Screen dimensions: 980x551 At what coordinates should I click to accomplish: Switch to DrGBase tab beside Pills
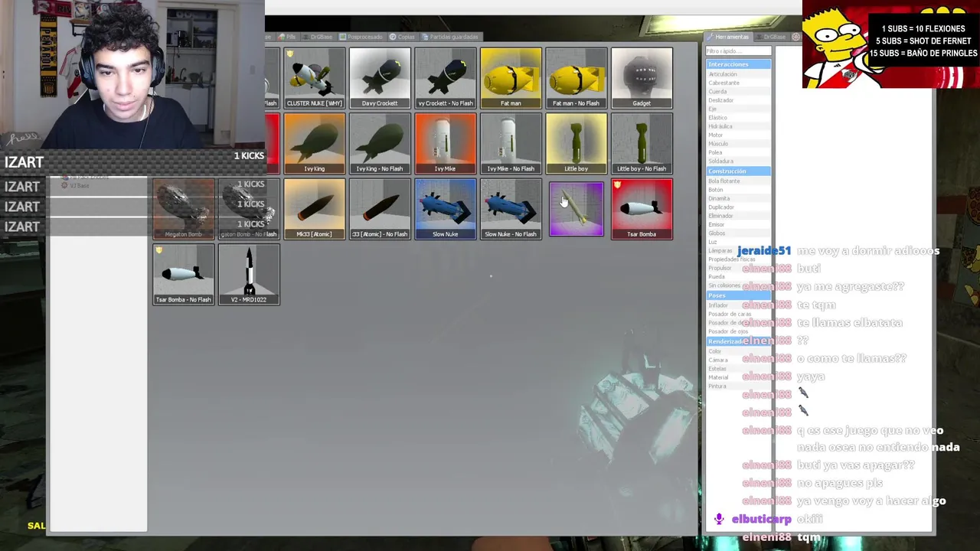[x=318, y=37]
